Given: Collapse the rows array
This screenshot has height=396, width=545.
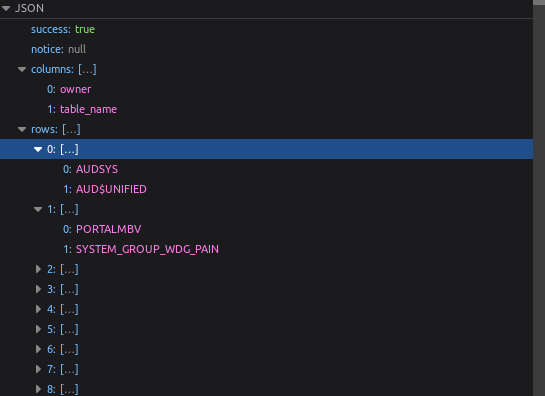Looking at the screenshot, I should click(22, 129).
